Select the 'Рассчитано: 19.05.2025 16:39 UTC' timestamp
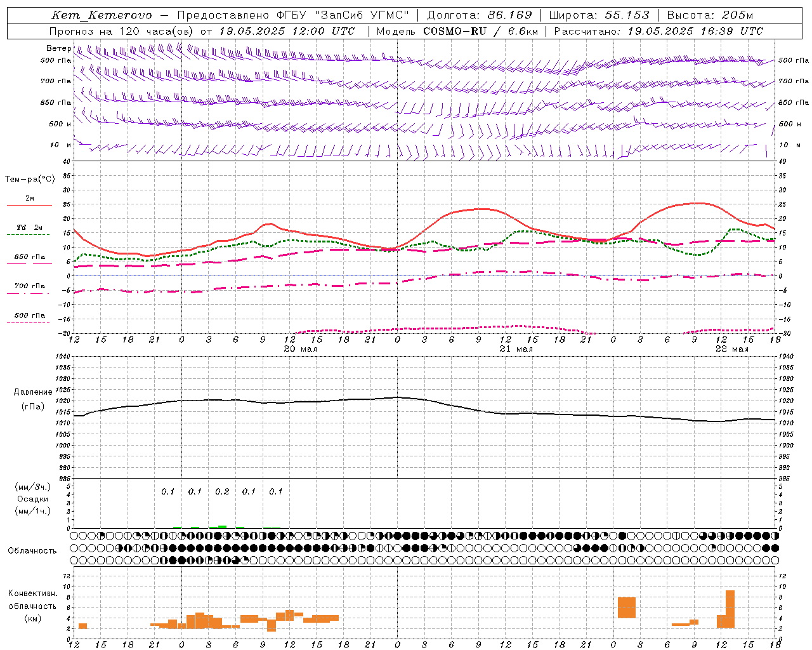The height and width of the screenshot is (650, 812). coord(658,31)
